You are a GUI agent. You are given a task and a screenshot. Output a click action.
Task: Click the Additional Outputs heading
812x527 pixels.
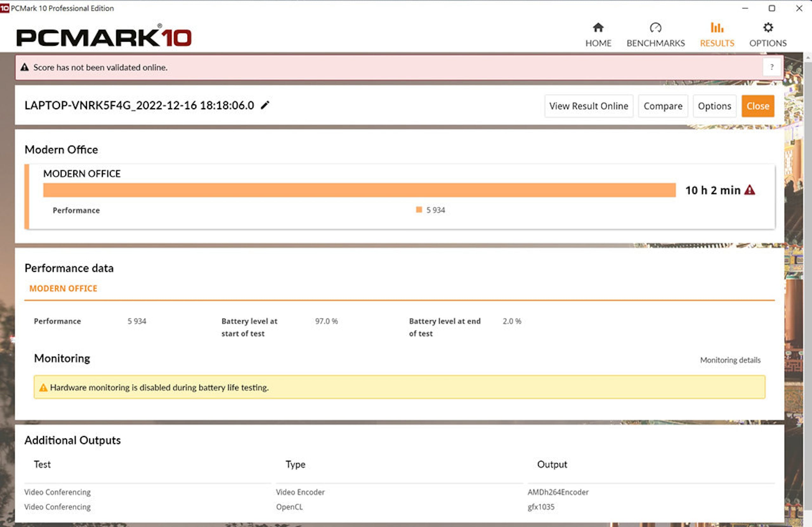click(73, 440)
